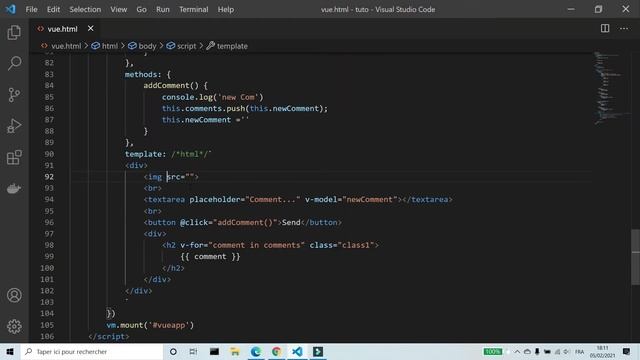Open the green terminal app in taskbar

click(x=318, y=351)
